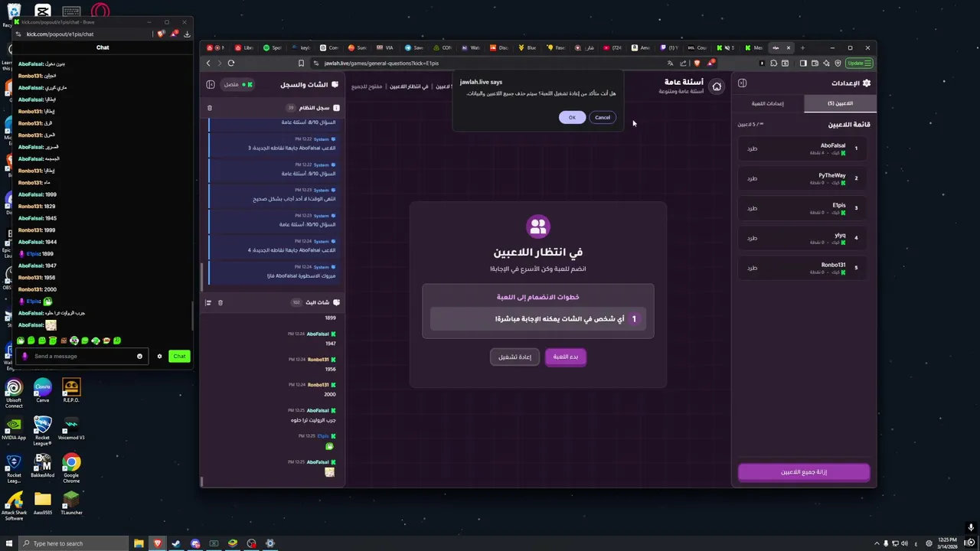This screenshot has width=980, height=551.
Task: Open the home icon beside أسئلة عامة
Action: (x=717, y=86)
